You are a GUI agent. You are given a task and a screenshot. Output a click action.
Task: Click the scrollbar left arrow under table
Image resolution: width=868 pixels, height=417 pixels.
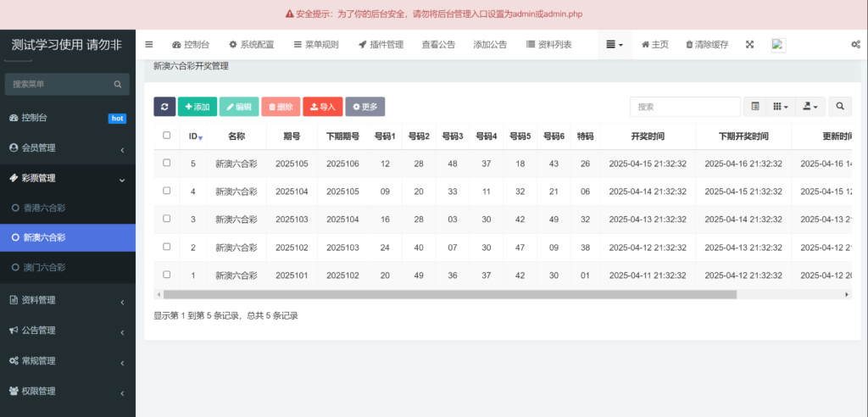coord(159,295)
